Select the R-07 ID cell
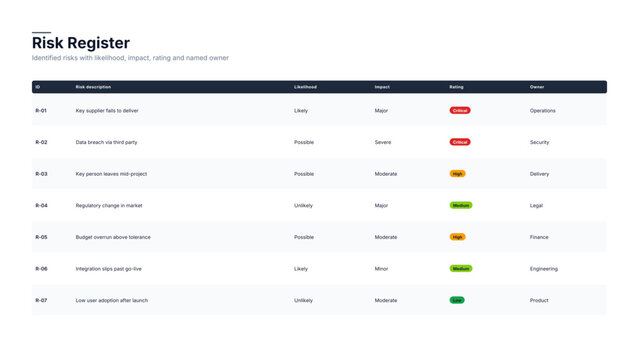639x360 pixels. [x=42, y=300]
